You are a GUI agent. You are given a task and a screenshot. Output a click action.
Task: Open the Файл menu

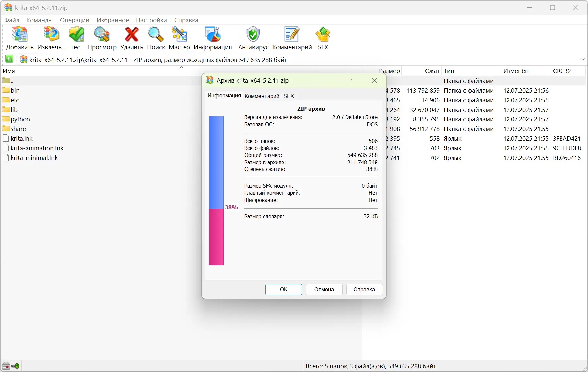click(12, 20)
